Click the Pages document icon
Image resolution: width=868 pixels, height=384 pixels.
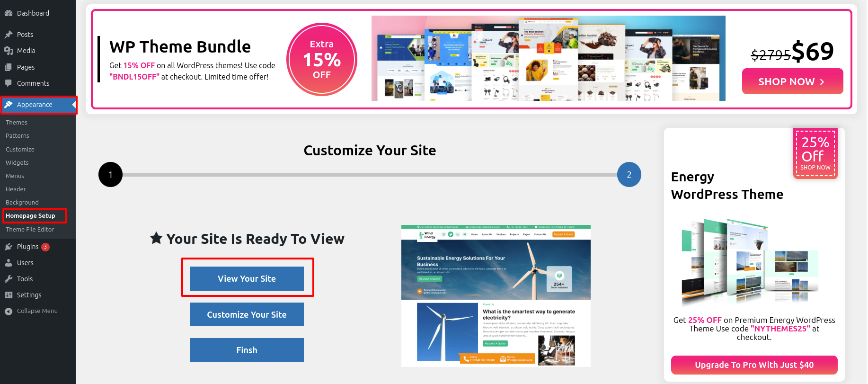click(9, 67)
